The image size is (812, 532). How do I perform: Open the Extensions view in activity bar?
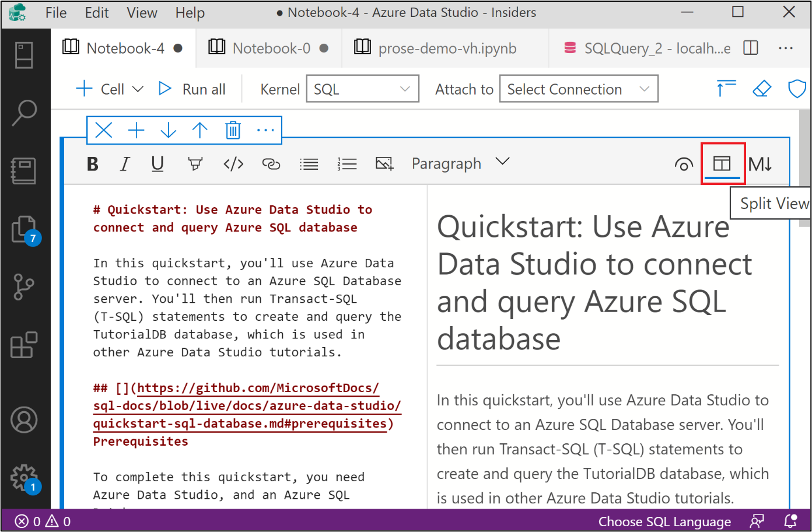click(24, 345)
